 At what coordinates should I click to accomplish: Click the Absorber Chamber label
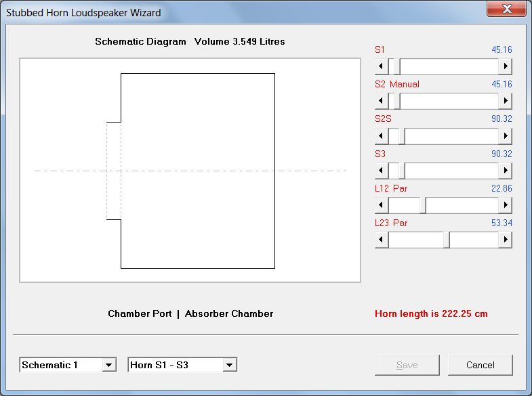(x=229, y=313)
